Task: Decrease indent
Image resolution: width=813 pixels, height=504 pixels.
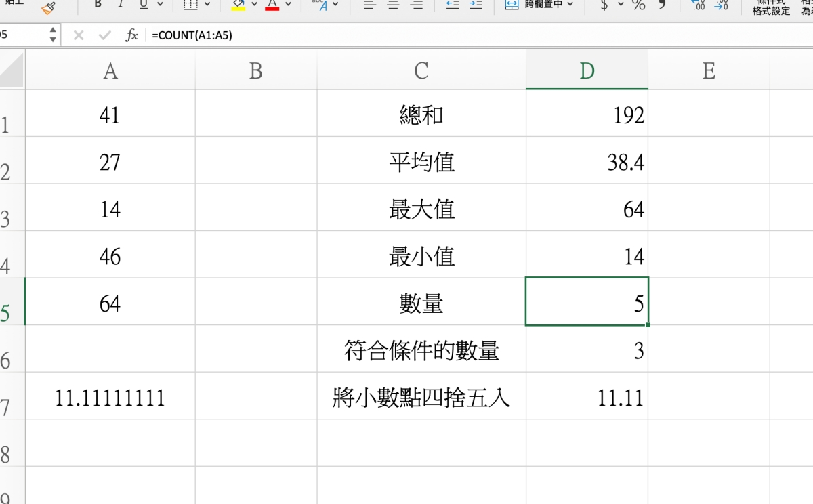Action: click(453, 5)
